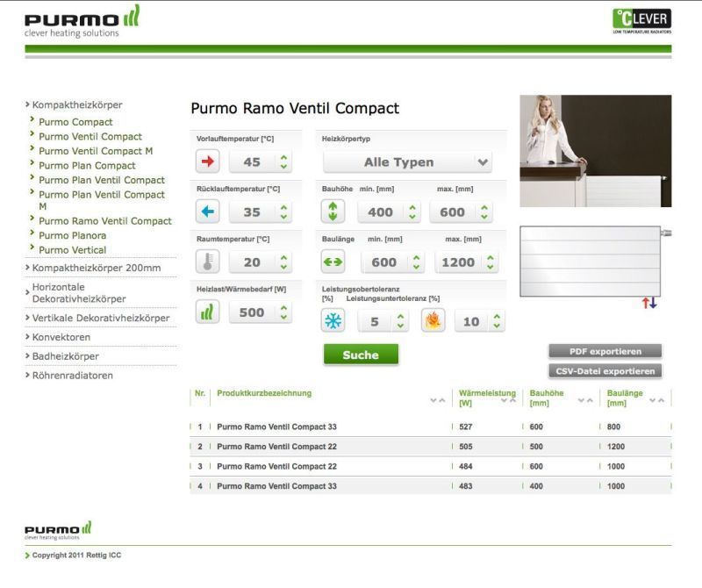Expand Horizontale Dekorativheizkörper category
The height and width of the screenshot is (588, 702).
click(79, 293)
